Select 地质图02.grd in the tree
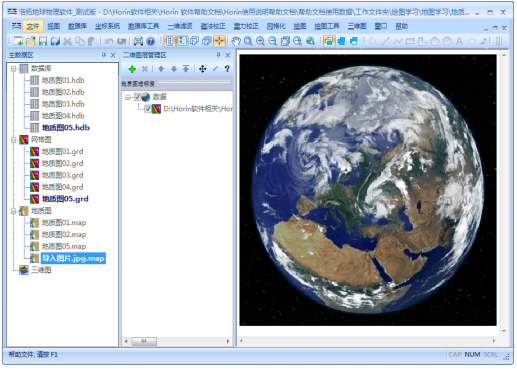This screenshot has height=371, width=517. [62, 163]
